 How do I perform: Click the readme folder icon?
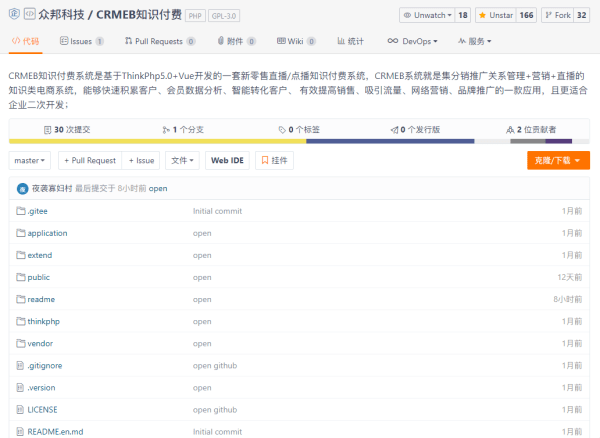point(21,299)
